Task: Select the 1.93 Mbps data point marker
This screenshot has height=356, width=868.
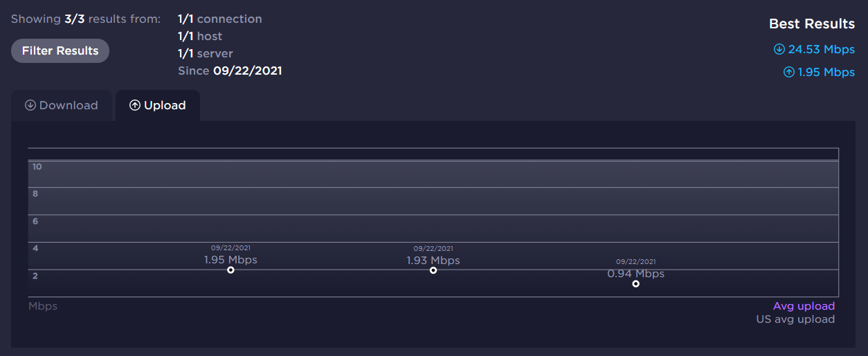Action: coord(433,270)
